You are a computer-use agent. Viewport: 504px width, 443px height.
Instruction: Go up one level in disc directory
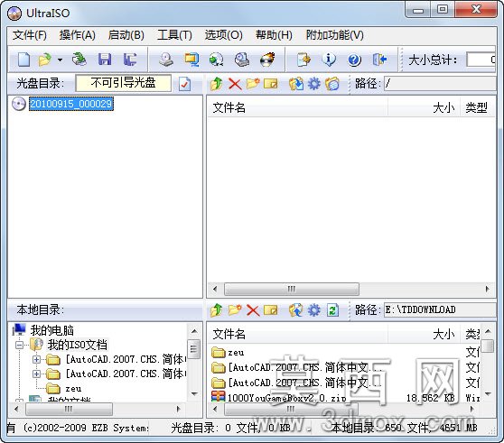[x=217, y=84]
